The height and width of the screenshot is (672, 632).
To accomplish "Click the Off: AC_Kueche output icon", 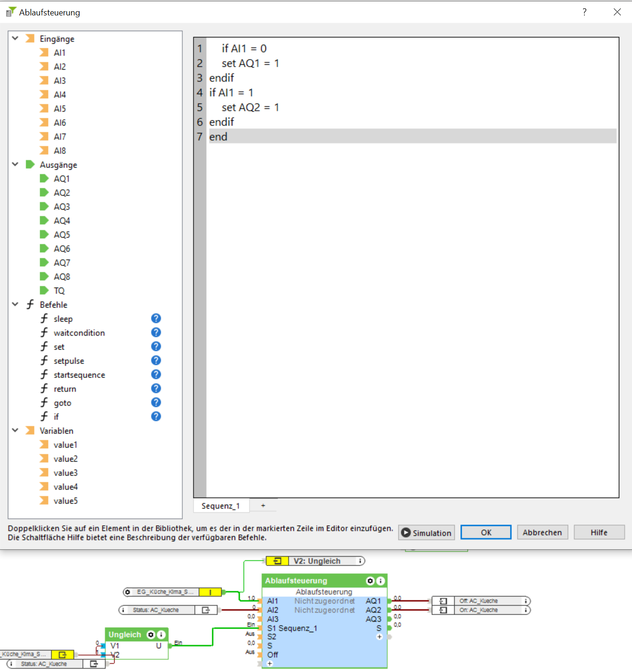I will tap(443, 601).
